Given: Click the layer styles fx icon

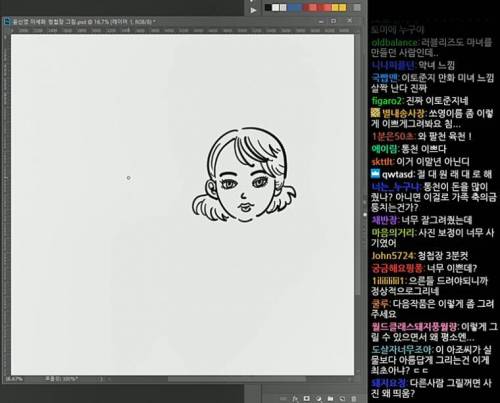Looking at the screenshot, I should coord(295,399).
